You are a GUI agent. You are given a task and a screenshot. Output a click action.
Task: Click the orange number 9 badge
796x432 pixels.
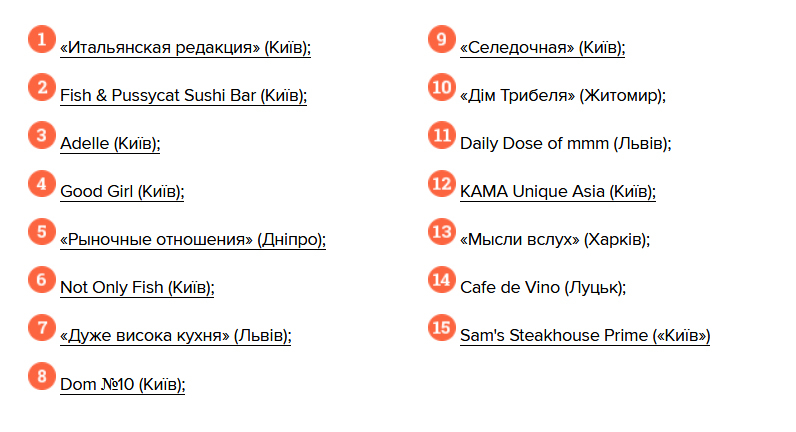(x=442, y=40)
